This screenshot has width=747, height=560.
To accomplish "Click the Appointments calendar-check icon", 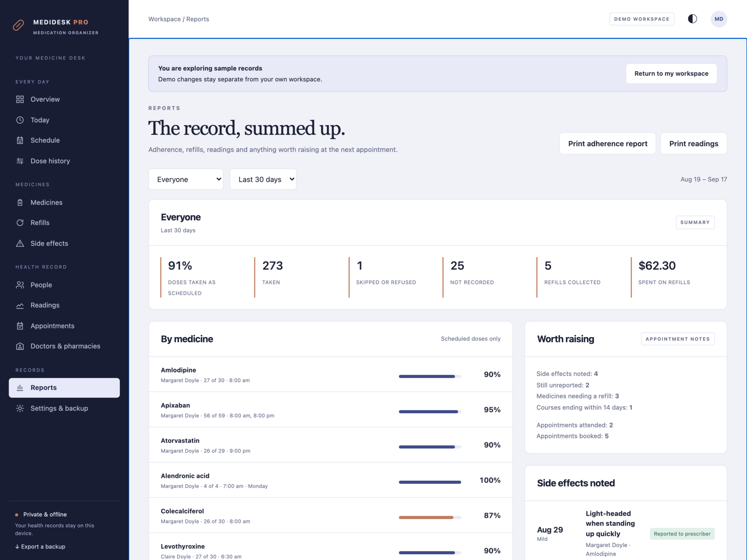I will (20, 326).
